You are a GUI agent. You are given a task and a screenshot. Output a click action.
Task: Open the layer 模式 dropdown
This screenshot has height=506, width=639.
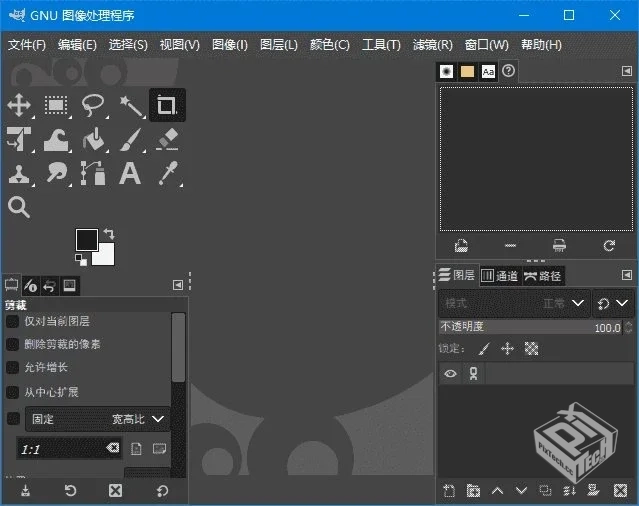click(514, 303)
